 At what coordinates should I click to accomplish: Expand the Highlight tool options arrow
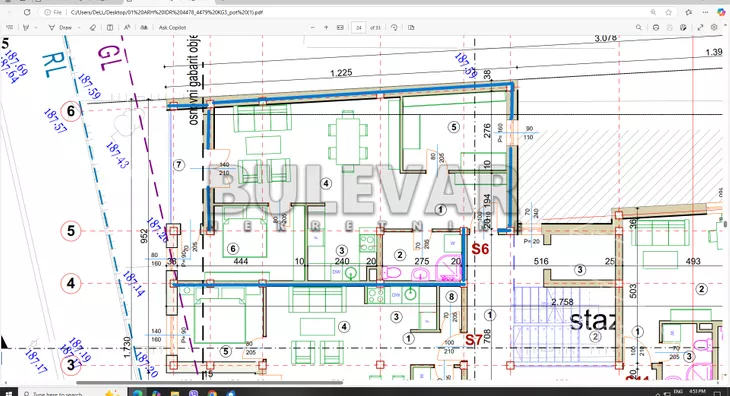(x=36, y=28)
